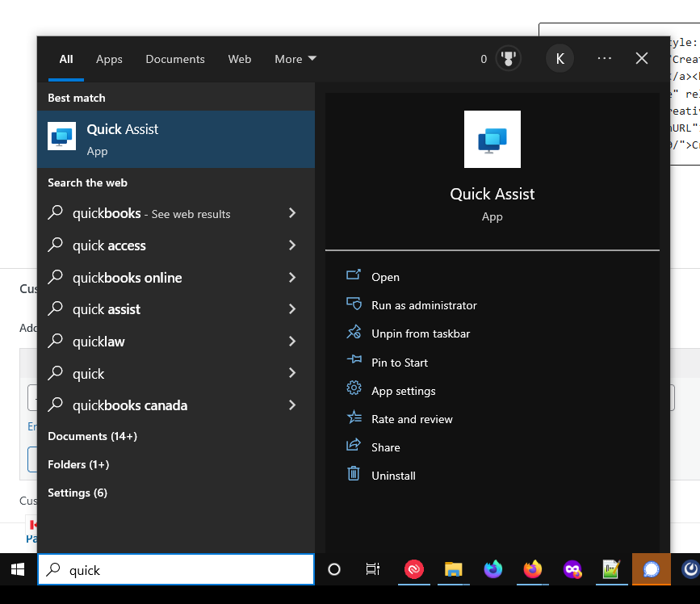Open App settings for Quick Assist
700x604 pixels.
[x=391, y=391]
